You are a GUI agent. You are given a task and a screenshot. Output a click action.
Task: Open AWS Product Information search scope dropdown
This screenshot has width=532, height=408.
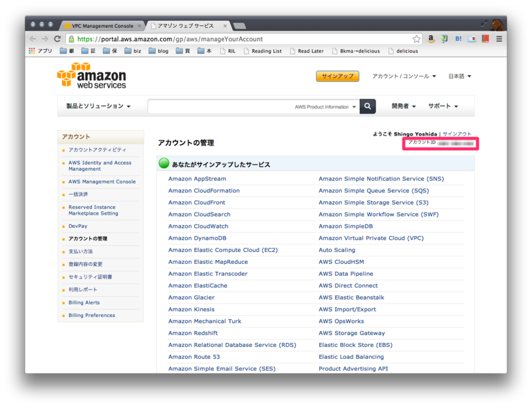click(325, 107)
